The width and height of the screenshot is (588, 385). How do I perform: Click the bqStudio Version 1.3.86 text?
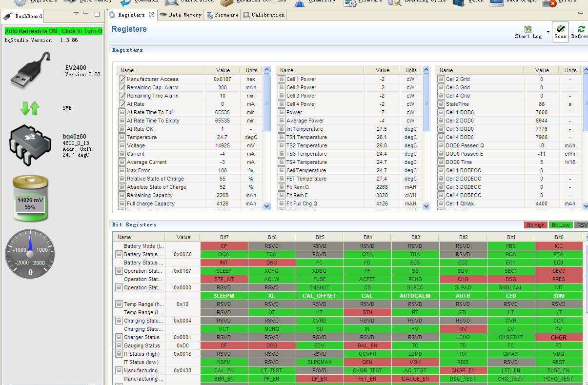[41, 40]
